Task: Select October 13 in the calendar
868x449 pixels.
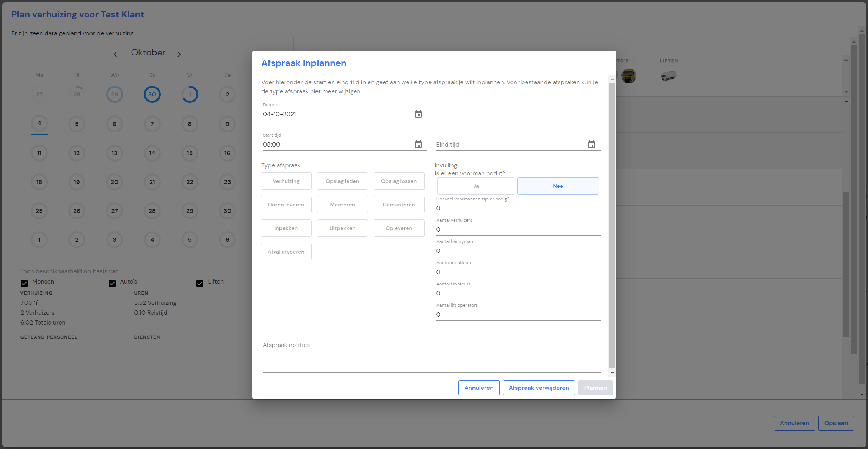Action: coord(115,153)
